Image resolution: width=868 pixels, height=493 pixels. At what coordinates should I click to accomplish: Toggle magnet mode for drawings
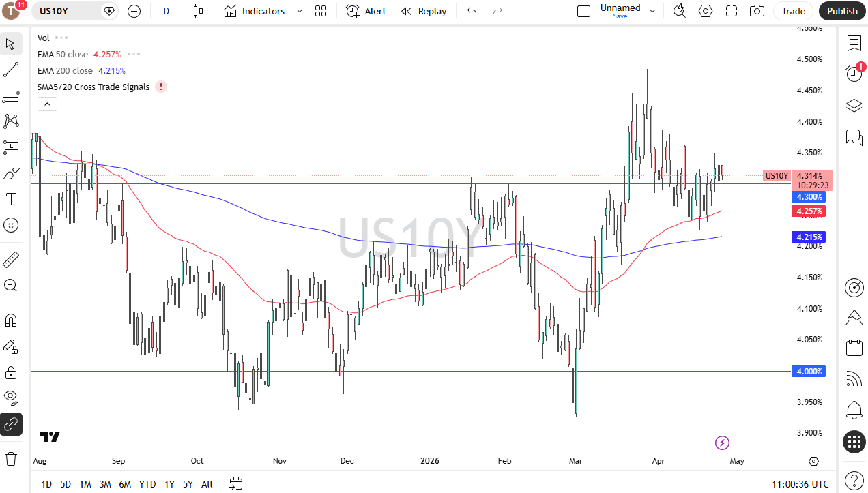11,320
